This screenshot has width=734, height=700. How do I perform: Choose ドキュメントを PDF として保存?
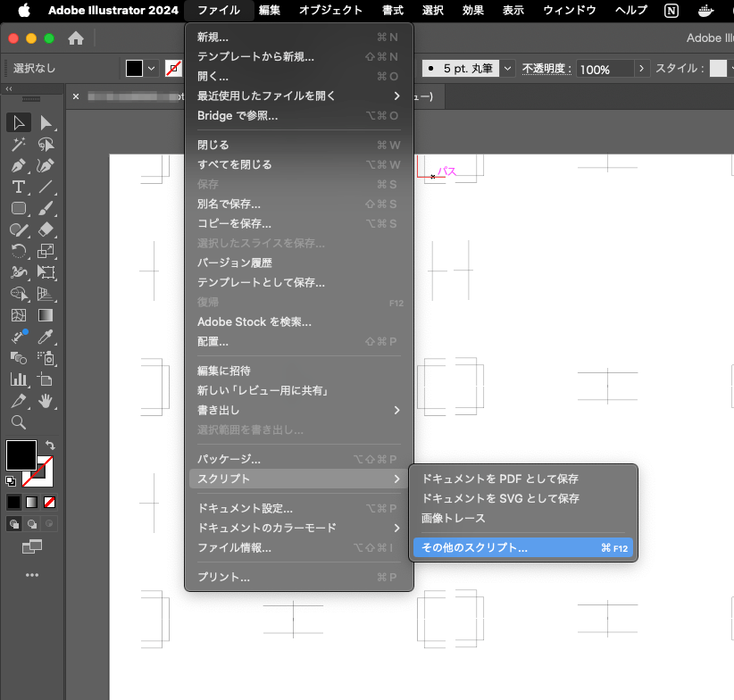pos(523,479)
